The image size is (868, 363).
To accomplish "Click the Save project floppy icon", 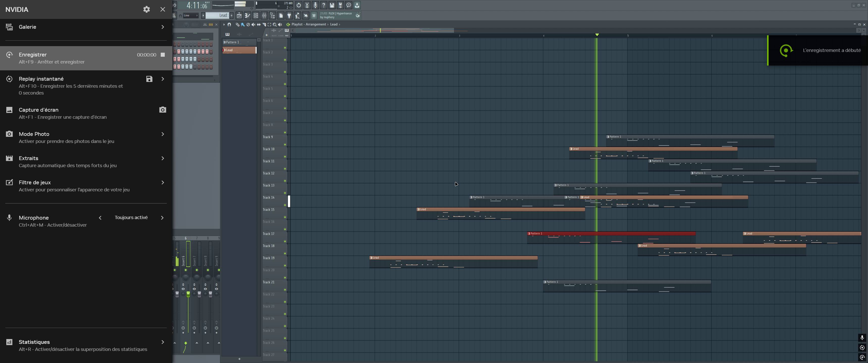I will 332,5.
